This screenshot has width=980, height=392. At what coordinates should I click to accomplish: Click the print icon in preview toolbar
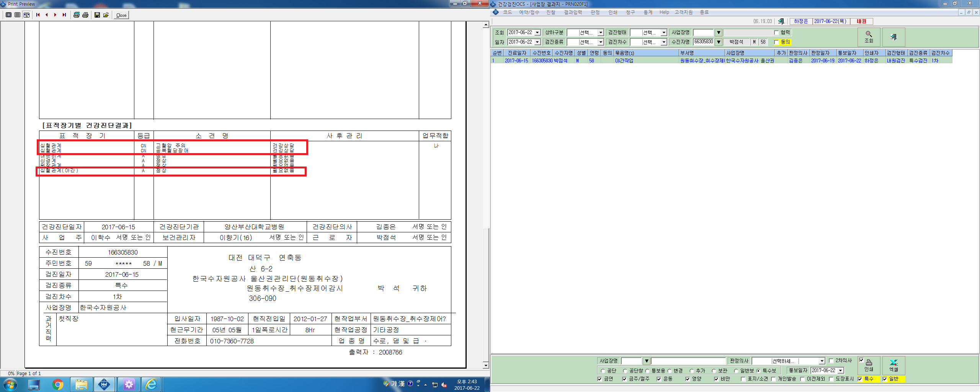click(x=85, y=15)
